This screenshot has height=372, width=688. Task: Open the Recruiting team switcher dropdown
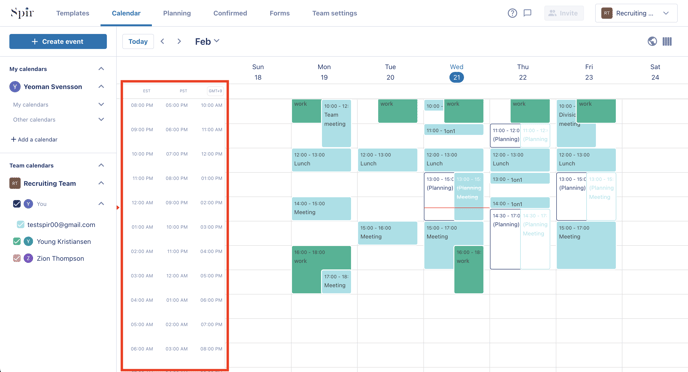(x=636, y=13)
